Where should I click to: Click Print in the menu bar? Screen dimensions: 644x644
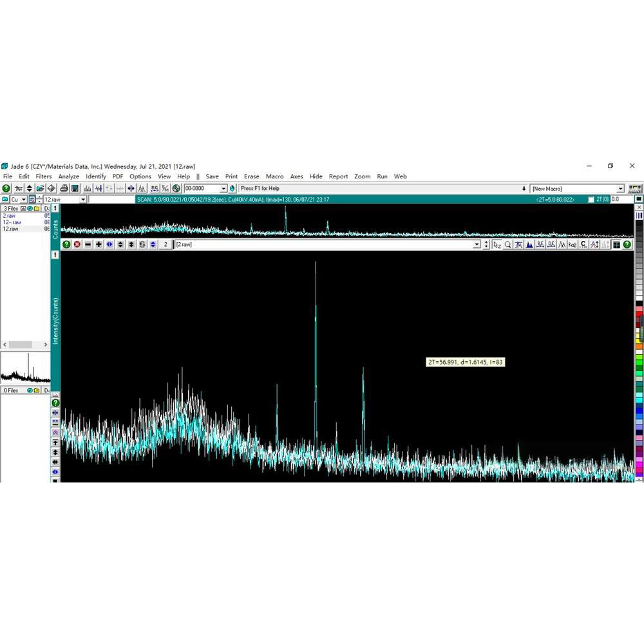click(231, 176)
